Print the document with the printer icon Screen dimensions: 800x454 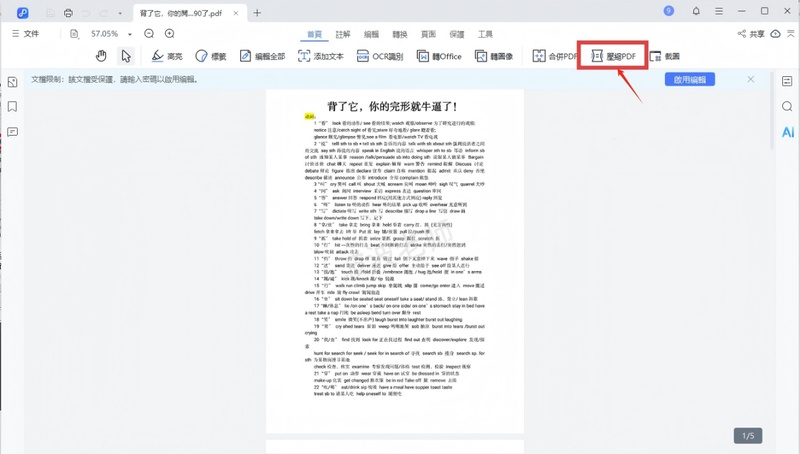(68, 13)
